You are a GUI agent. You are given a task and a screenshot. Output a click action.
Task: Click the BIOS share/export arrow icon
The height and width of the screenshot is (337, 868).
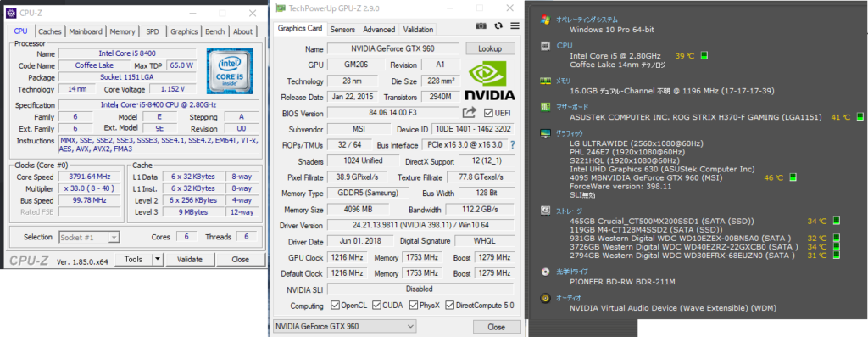pos(470,113)
